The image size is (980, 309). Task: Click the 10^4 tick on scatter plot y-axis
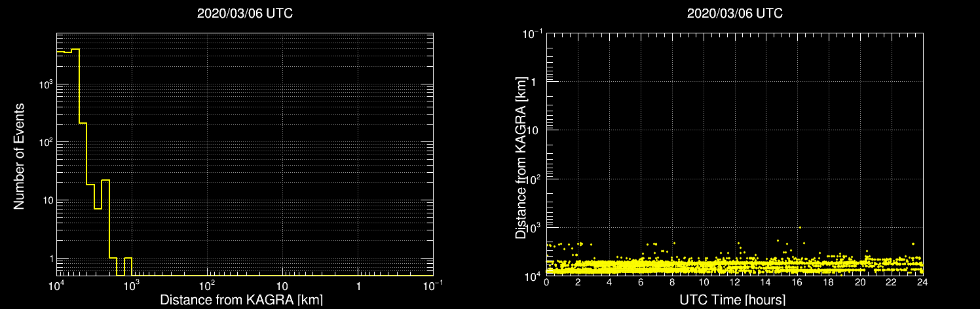coord(534,276)
